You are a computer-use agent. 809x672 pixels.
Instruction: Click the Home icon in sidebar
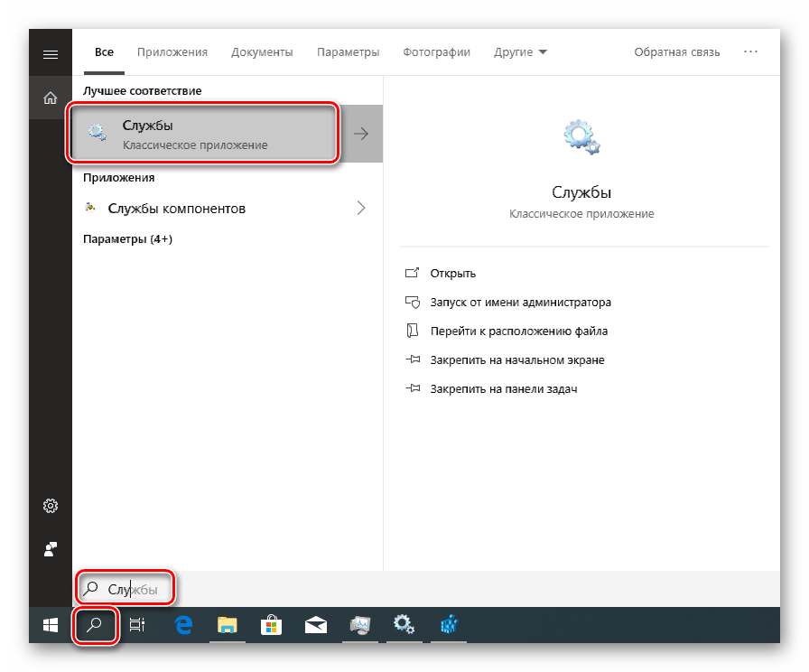[x=51, y=98]
